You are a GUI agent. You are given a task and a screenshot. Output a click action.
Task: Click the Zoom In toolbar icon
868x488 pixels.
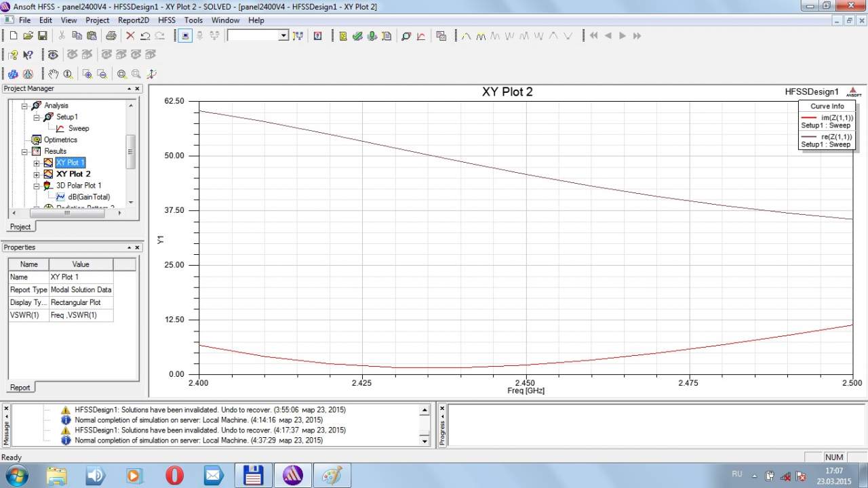click(121, 74)
